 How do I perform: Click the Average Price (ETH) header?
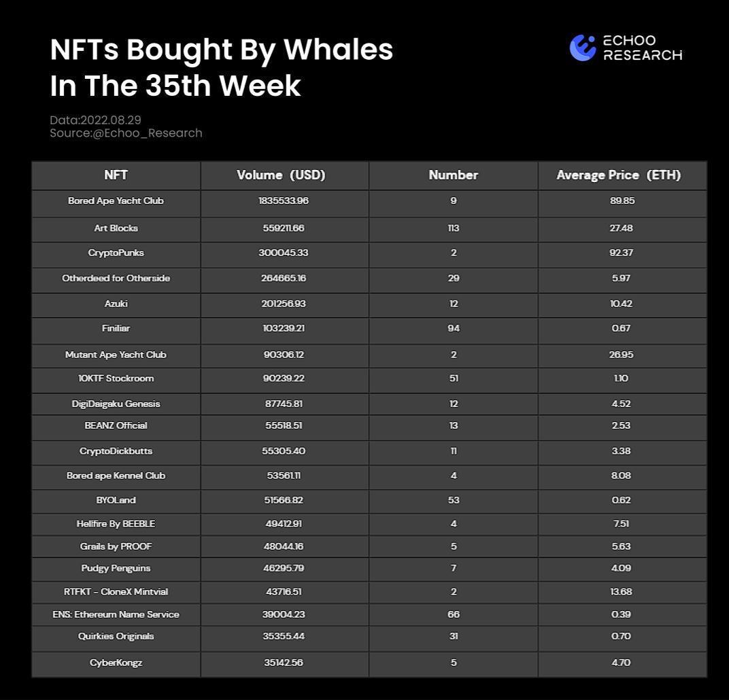pyautogui.click(x=618, y=175)
